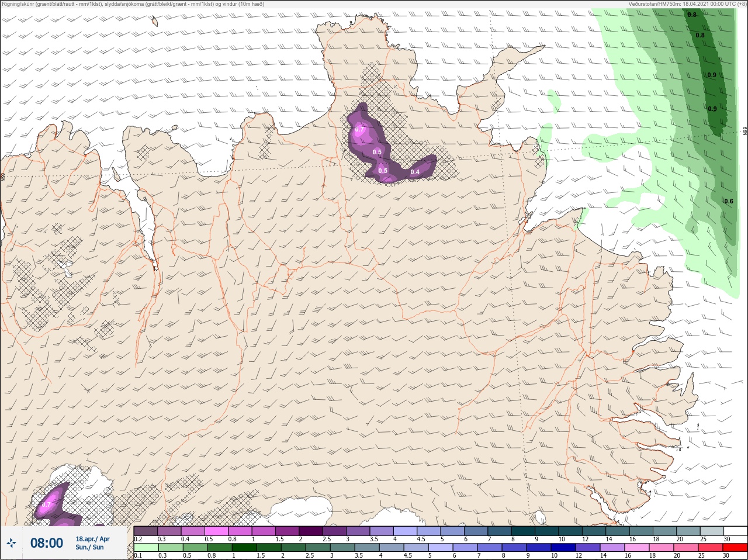Select the darkest purple 2 swatch in upper legend
748x560 pixels.
tap(311, 531)
